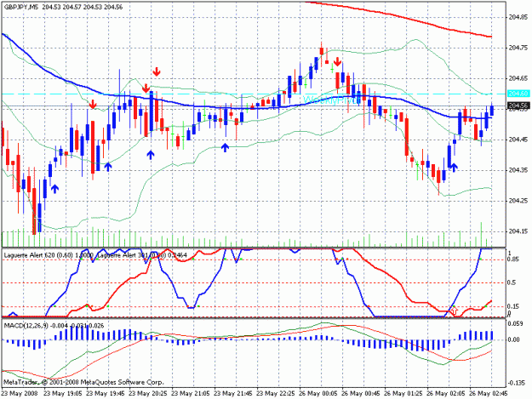Image resolution: width=532 pixels, height=399 pixels.
Task: Select the cyan 204.60 pivot price label
Action: [x=518, y=94]
